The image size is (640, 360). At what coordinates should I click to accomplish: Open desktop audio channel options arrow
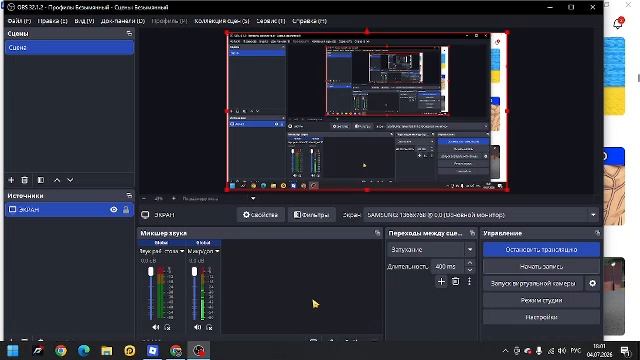(x=182, y=251)
